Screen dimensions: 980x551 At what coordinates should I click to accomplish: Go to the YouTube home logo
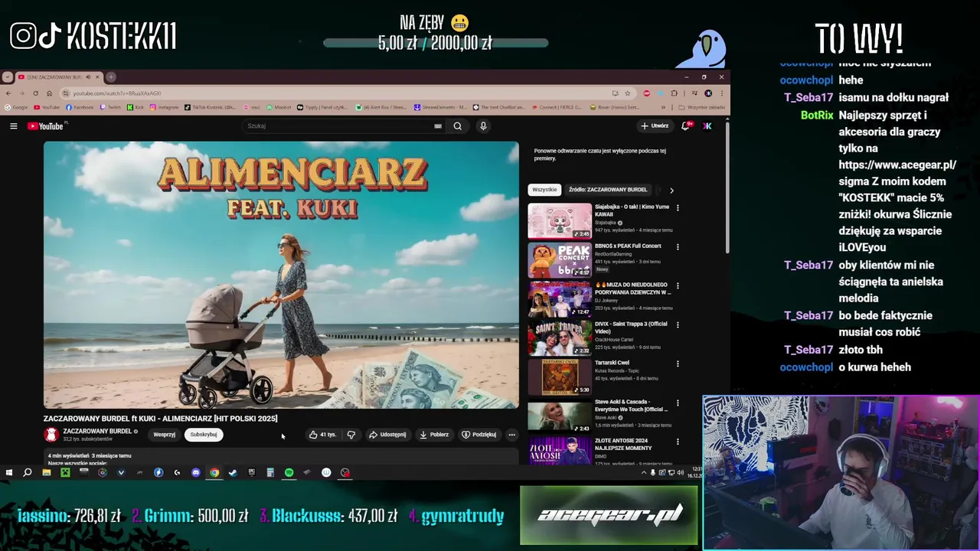tap(46, 126)
